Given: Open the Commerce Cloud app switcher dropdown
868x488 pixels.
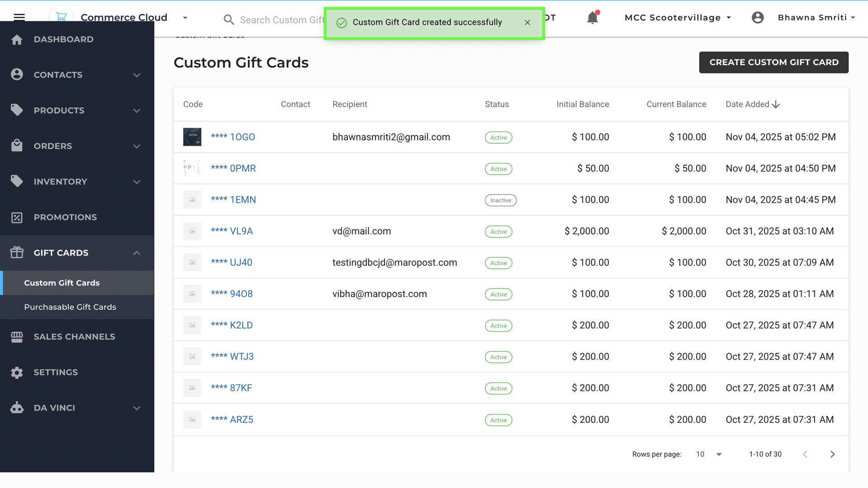Looking at the screenshot, I should coord(185,18).
